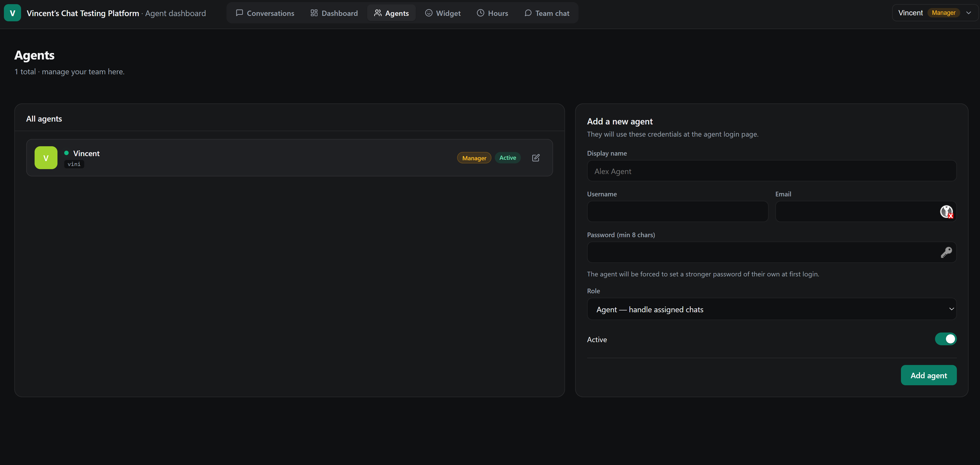Click Vincent's green online status dot
The height and width of the screenshot is (465, 980).
coord(67,153)
